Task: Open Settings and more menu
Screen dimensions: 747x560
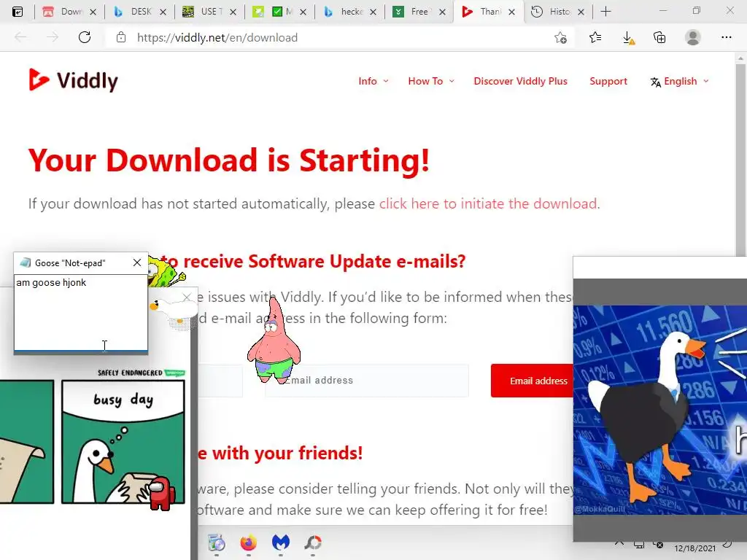Action: pos(726,38)
